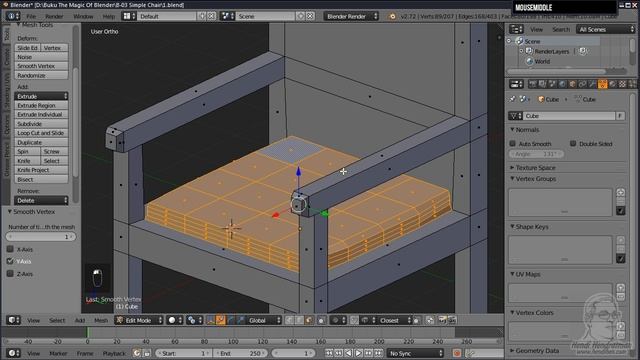Open the Modifiers wrench tab icon
The image size is (640, 360).
coord(592,84)
